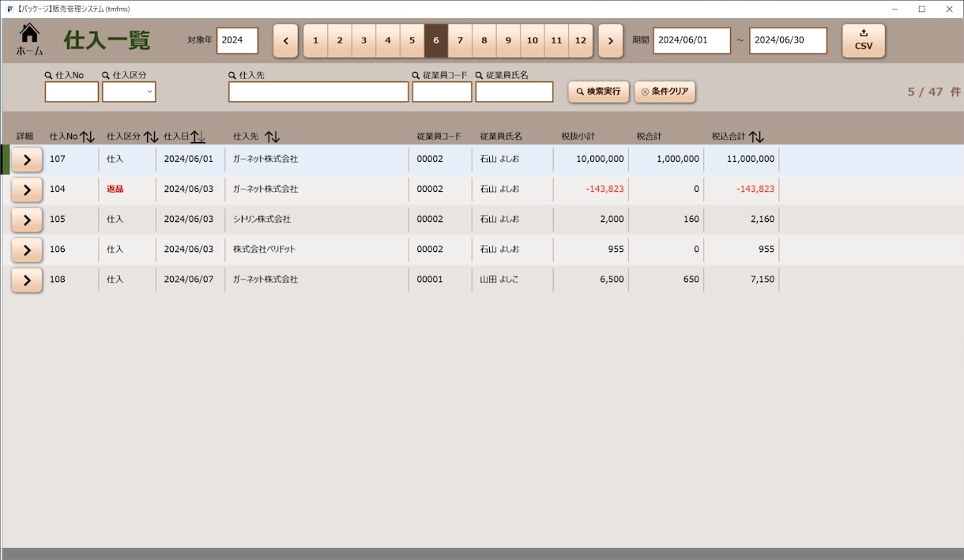Select month tab 3
This screenshot has width=964, height=560.
[x=363, y=40]
